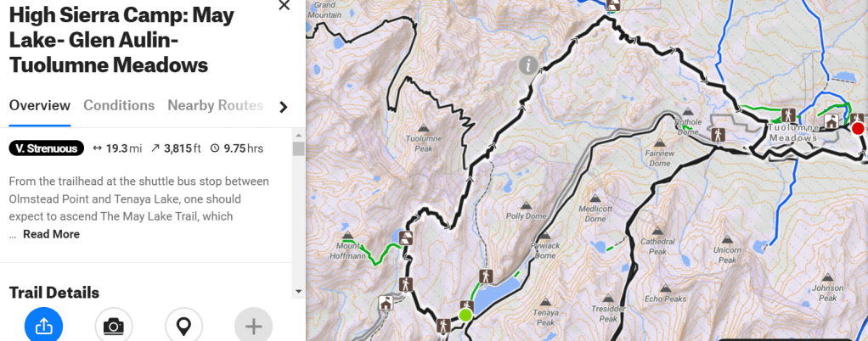Image resolution: width=868 pixels, height=341 pixels.
Task: Click the scrollbar down arrow
Action: [299, 291]
